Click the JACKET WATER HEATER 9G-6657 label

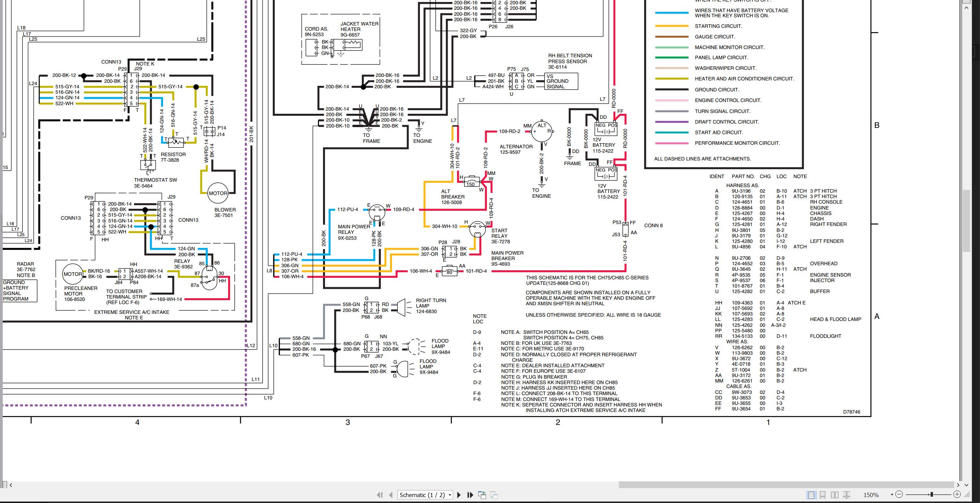point(359,29)
